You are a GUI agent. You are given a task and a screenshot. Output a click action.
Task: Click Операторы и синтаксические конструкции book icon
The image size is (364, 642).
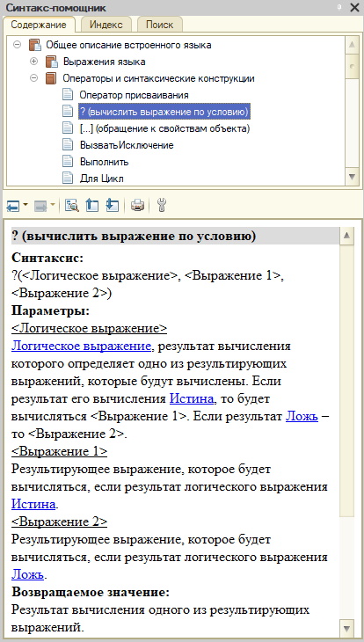51,78
